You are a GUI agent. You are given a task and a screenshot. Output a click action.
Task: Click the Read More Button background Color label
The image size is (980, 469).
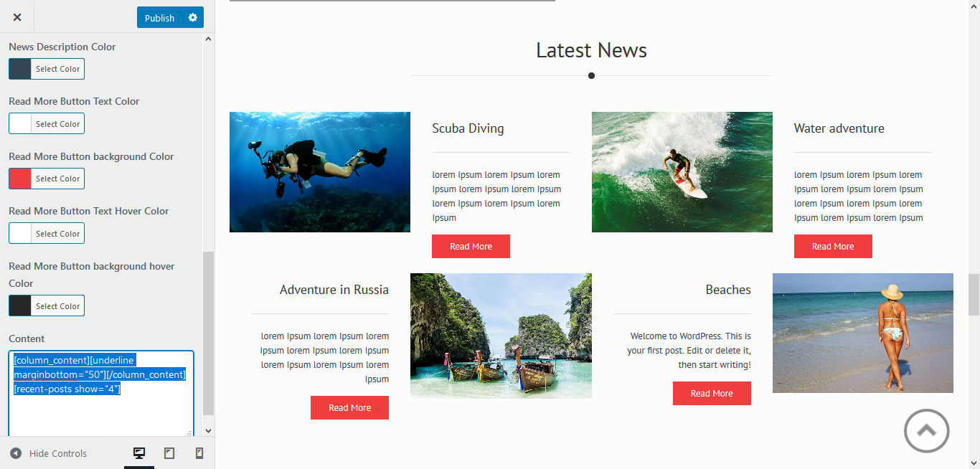click(x=91, y=156)
